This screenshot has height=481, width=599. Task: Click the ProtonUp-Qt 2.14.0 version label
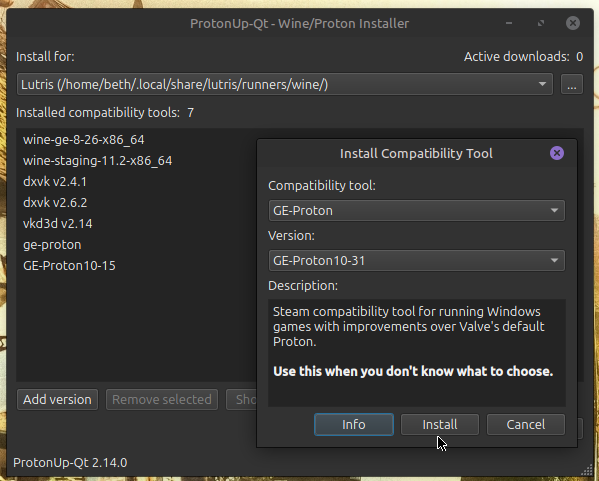coord(70,463)
